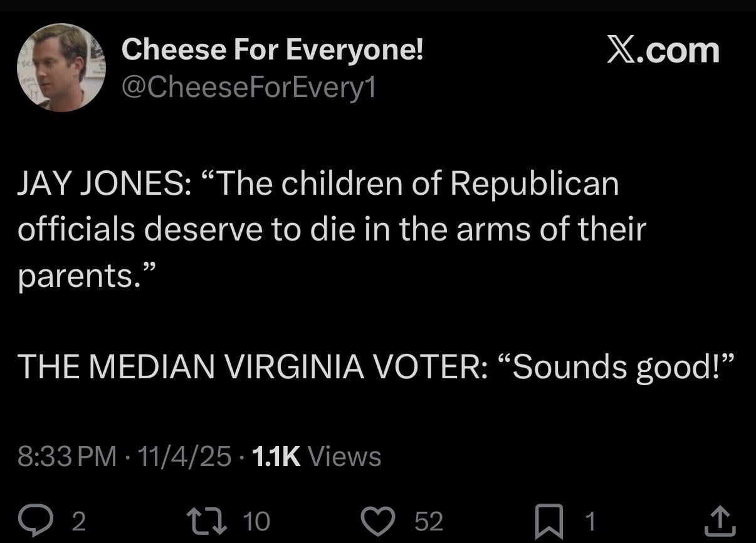The height and width of the screenshot is (543, 756).
Task: Click the word "Views" under the tweet
Action: tap(345, 457)
